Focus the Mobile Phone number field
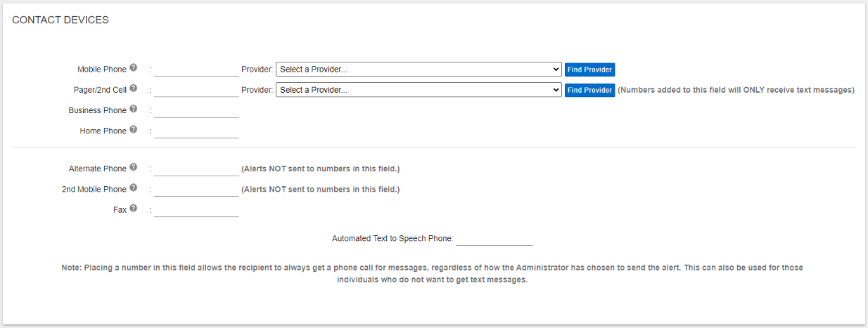Image resolution: width=868 pixels, height=328 pixels. [x=196, y=70]
